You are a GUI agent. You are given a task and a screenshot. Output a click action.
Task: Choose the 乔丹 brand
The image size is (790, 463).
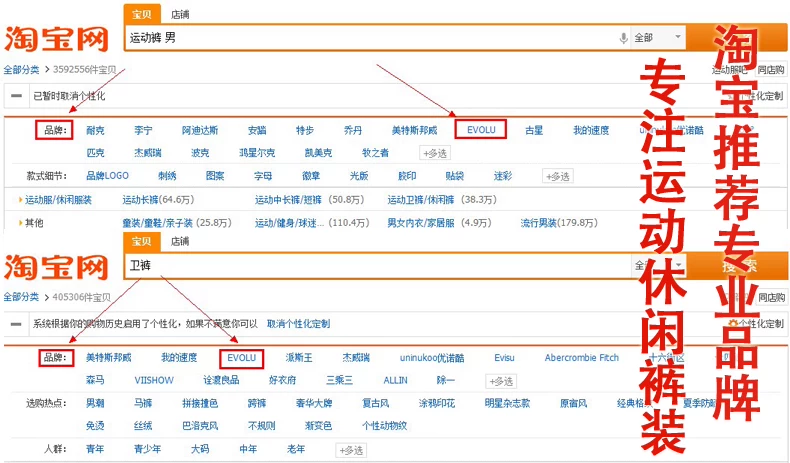pyautogui.click(x=353, y=130)
